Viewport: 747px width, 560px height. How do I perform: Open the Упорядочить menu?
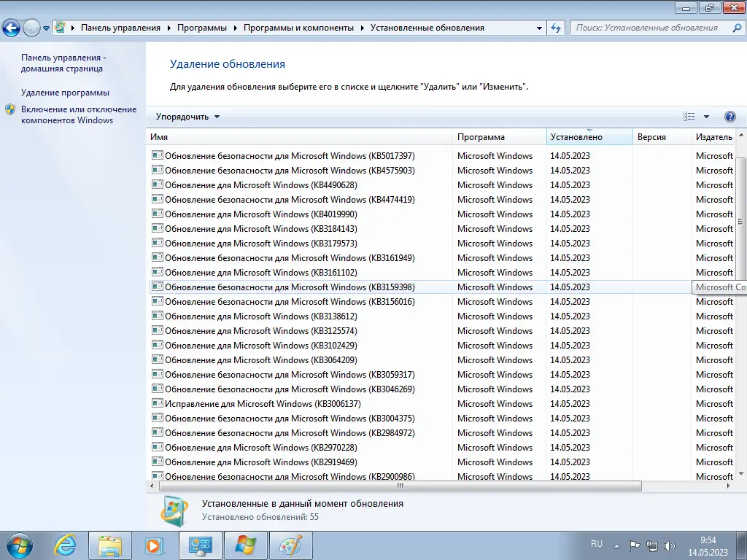(x=187, y=117)
